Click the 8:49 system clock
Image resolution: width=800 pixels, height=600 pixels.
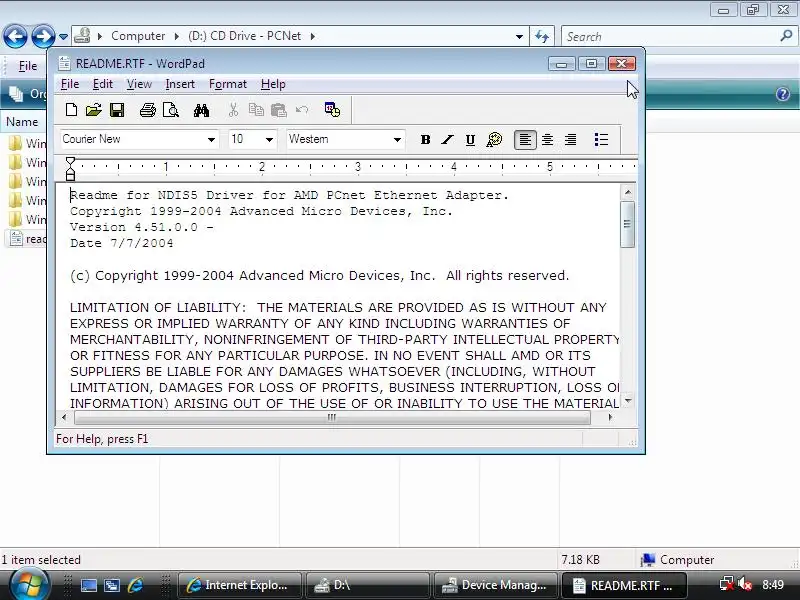pyautogui.click(x=773, y=585)
